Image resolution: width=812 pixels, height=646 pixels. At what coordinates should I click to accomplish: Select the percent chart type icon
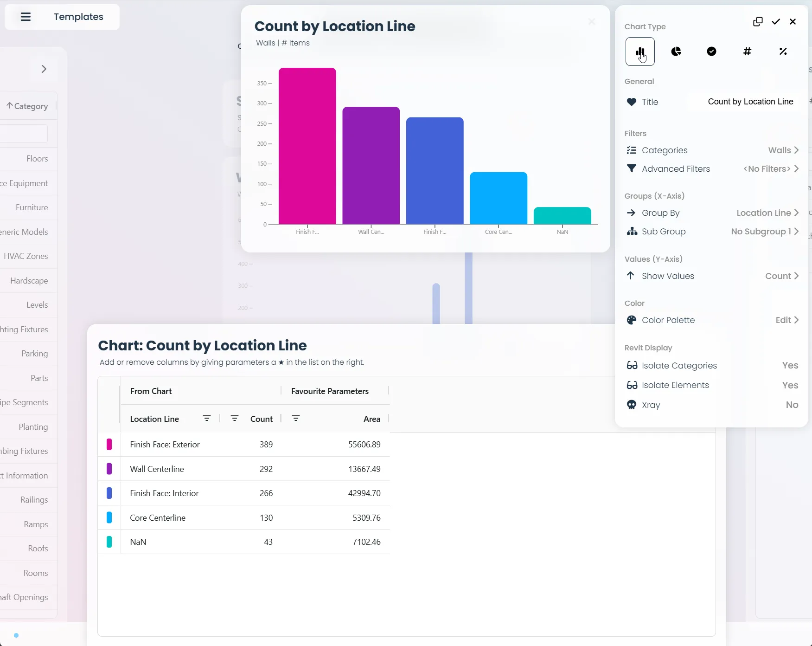[x=783, y=52]
